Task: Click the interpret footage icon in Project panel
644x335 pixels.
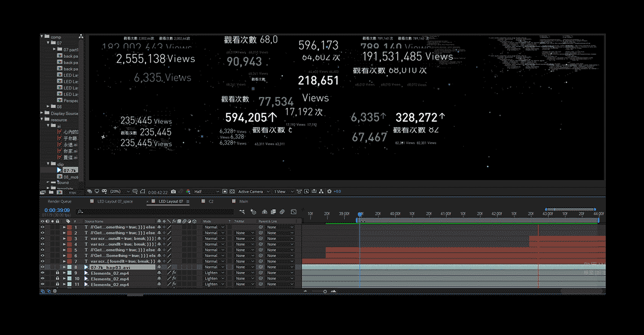Action: [42, 191]
